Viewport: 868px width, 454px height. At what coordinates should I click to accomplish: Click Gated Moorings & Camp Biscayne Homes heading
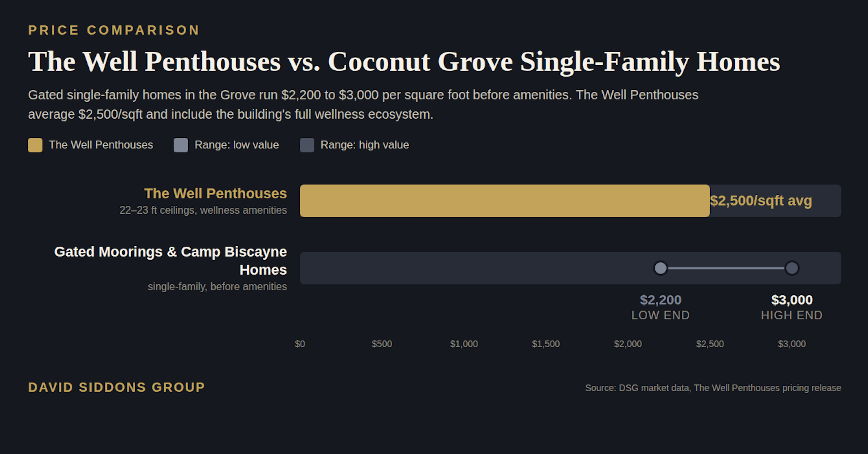[170, 261]
